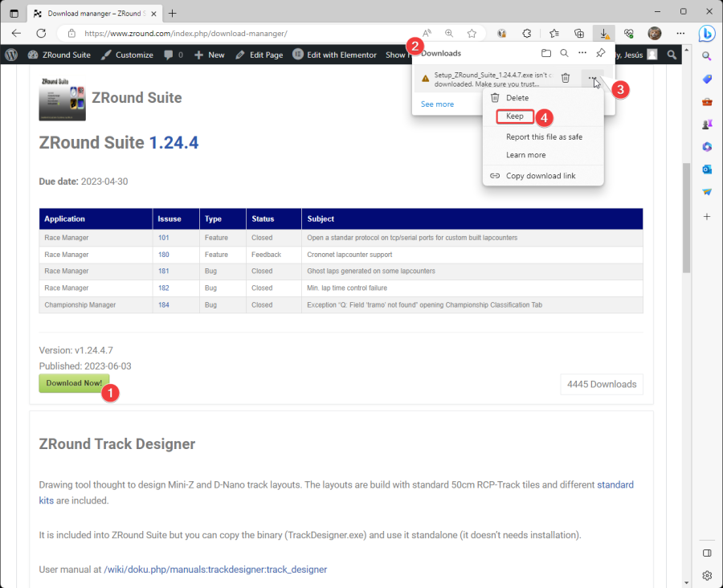Click the site info lock icon
Screen dimensions: 723x588
click(71, 33)
